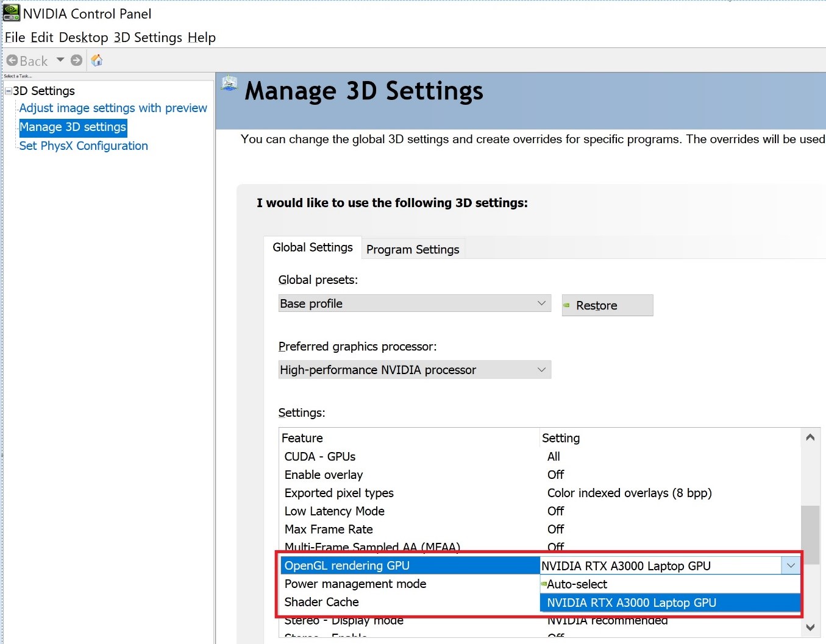
Task: Switch to the Program Settings tab
Action: [x=413, y=249]
